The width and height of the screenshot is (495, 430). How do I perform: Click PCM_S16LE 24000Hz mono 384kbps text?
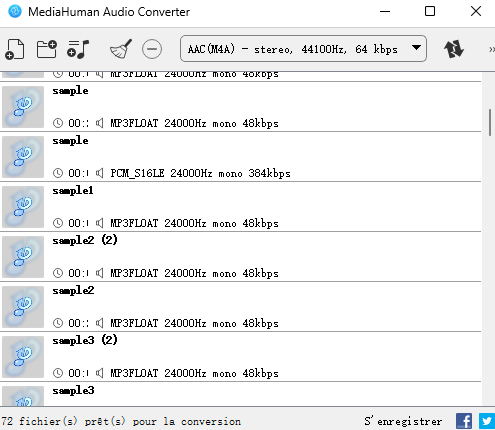(200, 173)
